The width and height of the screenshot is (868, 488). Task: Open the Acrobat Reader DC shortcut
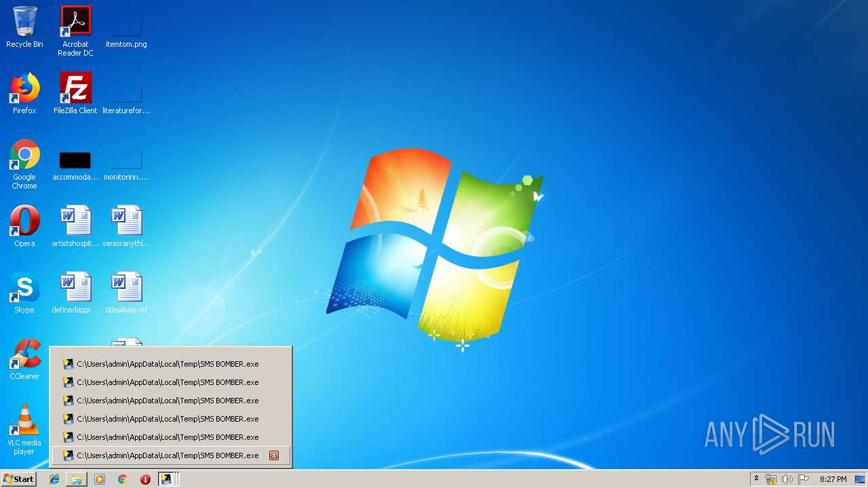[75, 31]
